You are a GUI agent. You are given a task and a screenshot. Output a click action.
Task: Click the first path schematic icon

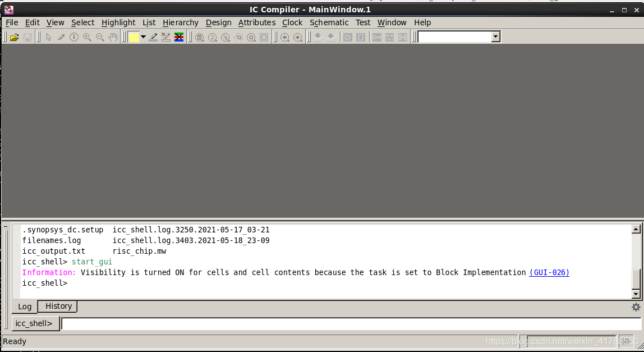(376, 38)
